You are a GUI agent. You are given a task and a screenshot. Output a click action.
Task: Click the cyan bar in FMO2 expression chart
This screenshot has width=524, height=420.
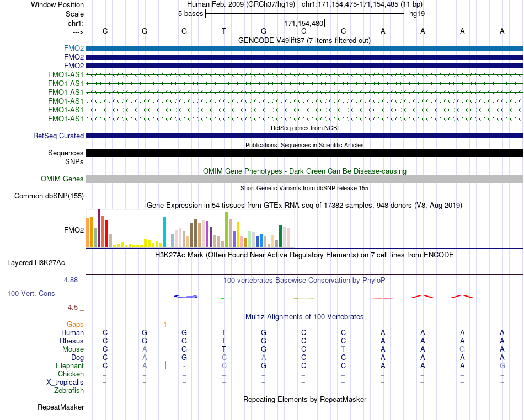164,232
